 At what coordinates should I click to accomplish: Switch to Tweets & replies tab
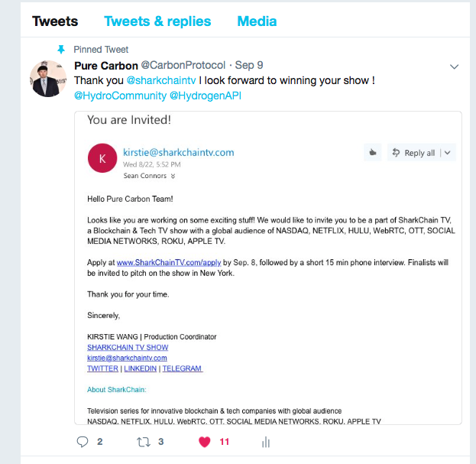pos(157,21)
